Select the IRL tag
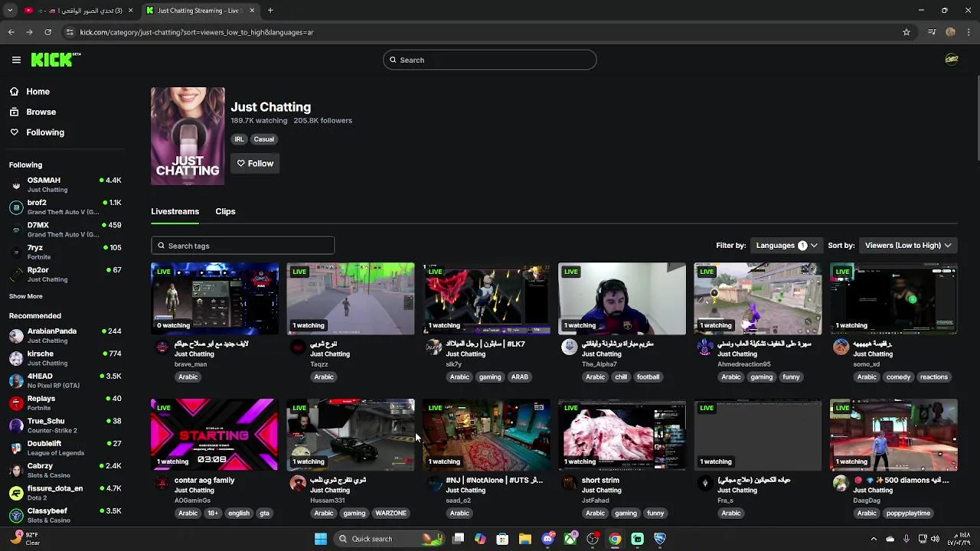The width and height of the screenshot is (980, 551). coord(239,139)
